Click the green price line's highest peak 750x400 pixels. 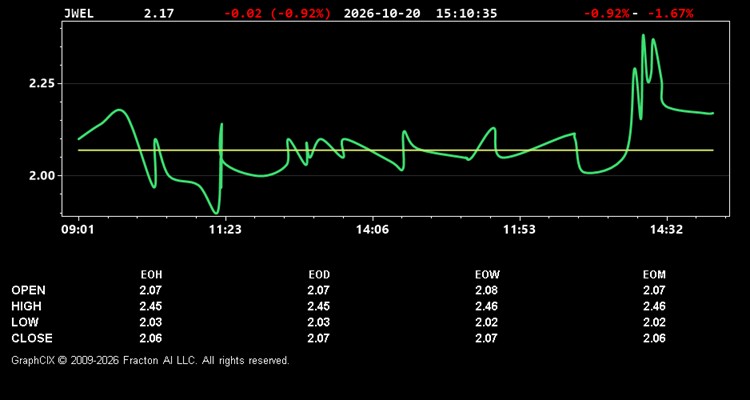[x=643, y=35]
